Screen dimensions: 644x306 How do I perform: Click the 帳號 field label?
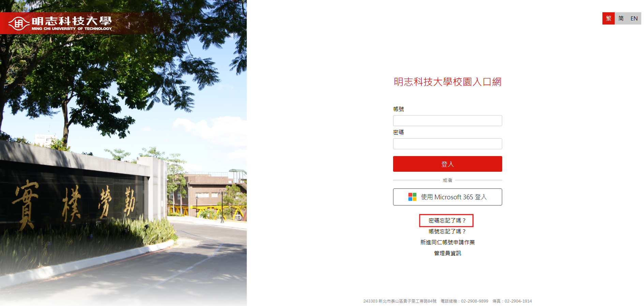point(398,109)
